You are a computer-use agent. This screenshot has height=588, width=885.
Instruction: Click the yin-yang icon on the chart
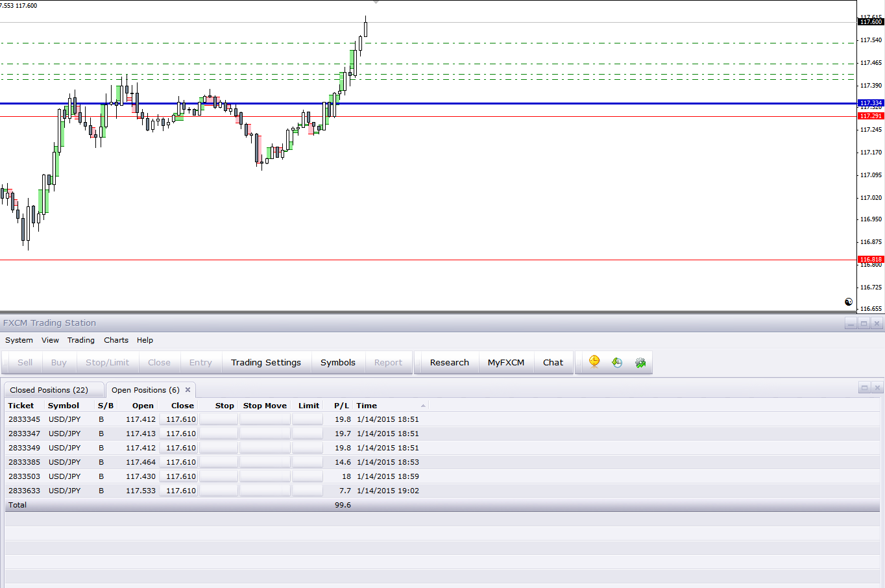coord(849,302)
